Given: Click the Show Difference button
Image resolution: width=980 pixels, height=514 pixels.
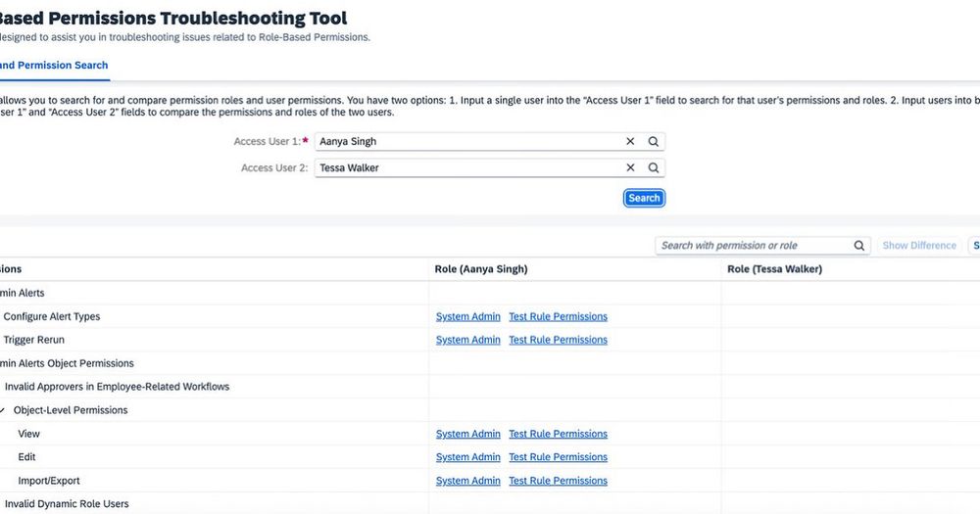Looking at the screenshot, I should 918,246.
